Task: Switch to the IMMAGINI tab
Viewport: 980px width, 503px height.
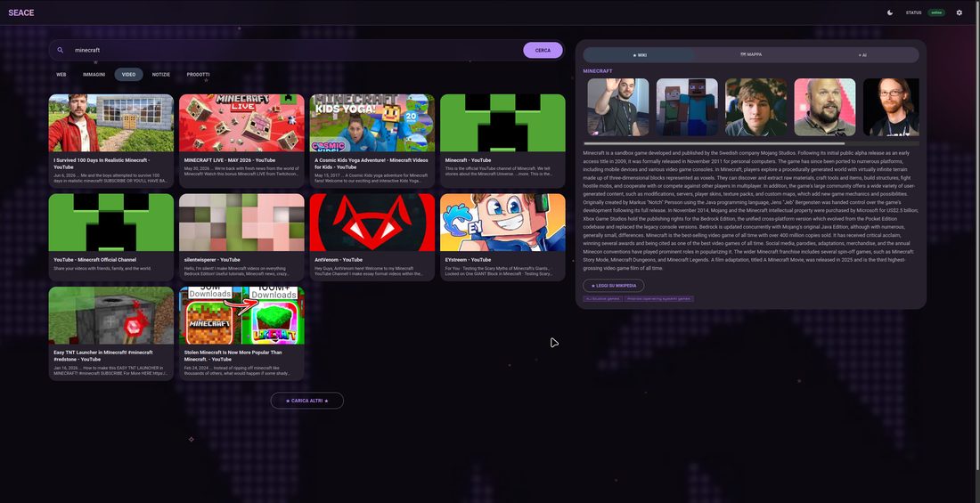Action: pyautogui.click(x=94, y=75)
